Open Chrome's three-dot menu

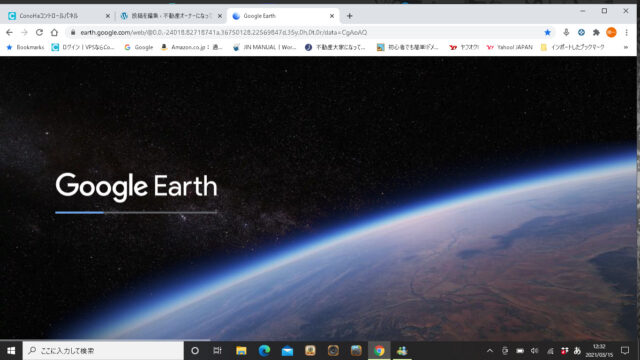627,32
